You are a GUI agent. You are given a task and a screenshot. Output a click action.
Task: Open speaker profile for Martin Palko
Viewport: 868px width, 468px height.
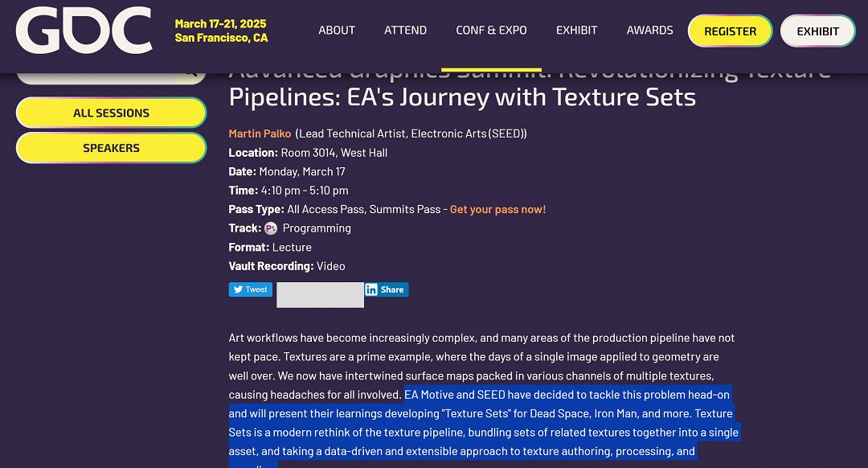pos(260,133)
